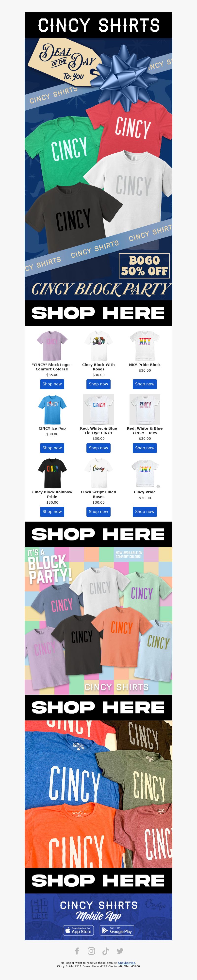197x980 pixels.
Task: Open the Red, White, & Blue Tie-Dye shirt image
Action: [x=98, y=409]
